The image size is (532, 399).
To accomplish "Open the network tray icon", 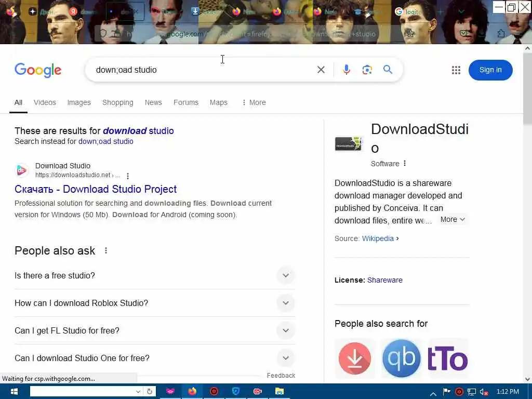I will click(x=472, y=392).
